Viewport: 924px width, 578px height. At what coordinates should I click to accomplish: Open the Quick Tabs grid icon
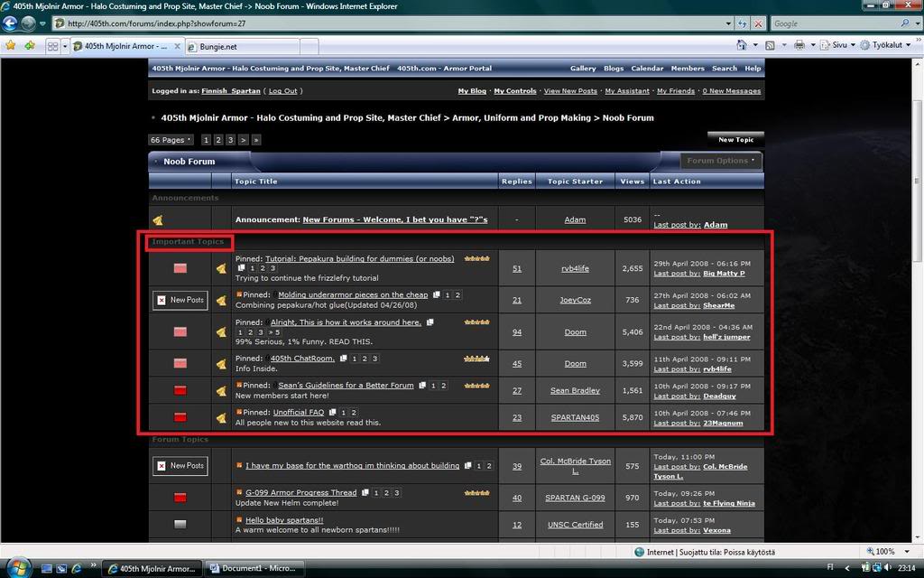coord(52,46)
